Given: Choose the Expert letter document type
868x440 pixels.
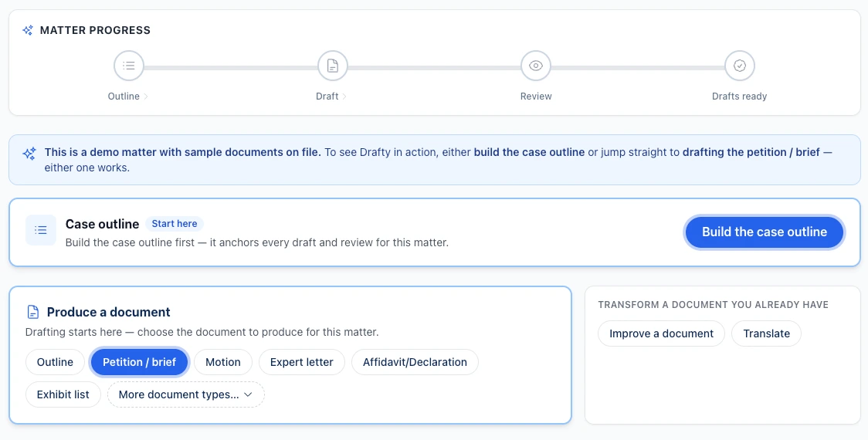Looking at the screenshot, I should click(x=302, y=362).
